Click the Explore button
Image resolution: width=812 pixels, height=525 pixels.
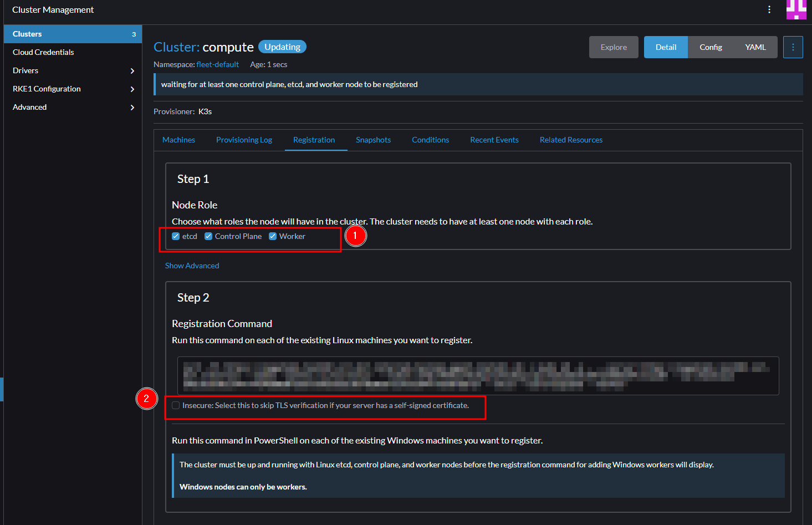click(x=614, y=47)
